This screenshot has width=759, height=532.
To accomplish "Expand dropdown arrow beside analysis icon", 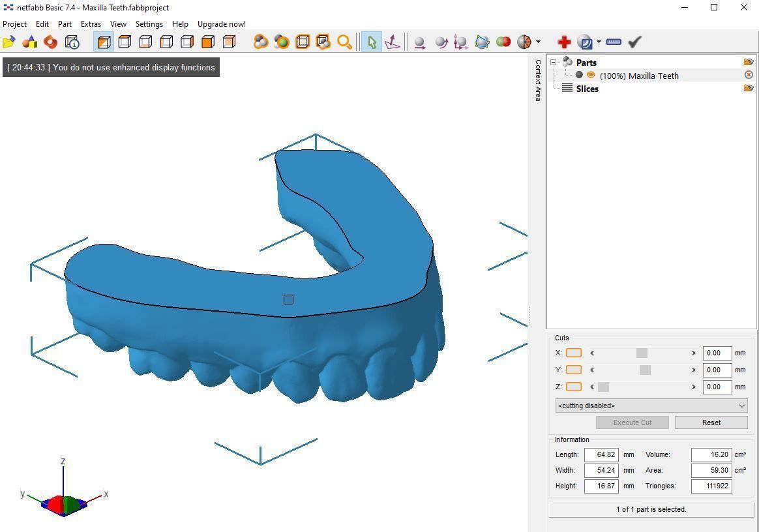I will [599, 42].
